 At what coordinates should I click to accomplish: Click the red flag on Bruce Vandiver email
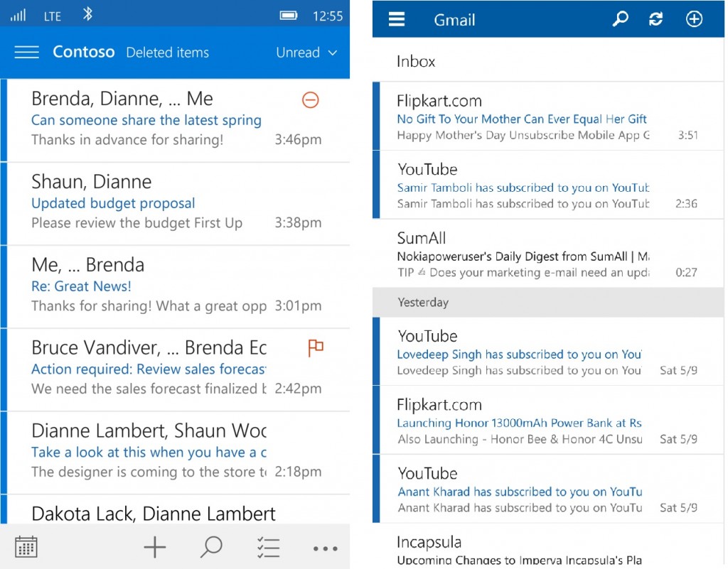click(x=316, y=347)
